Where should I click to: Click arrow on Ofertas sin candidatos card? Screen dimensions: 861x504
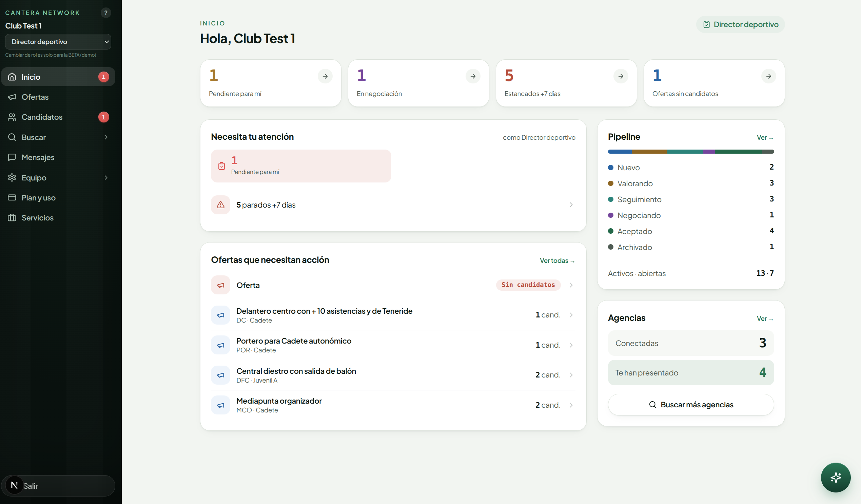(x=768, y=76)
